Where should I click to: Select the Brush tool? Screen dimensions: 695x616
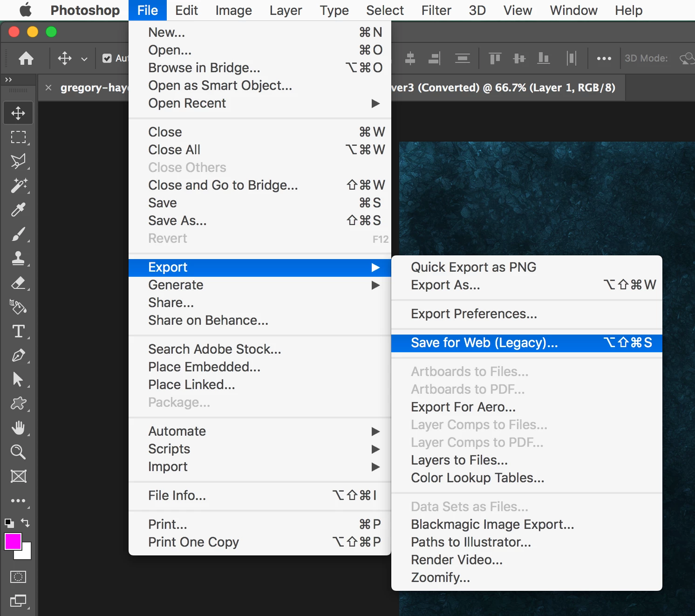point(18,234)
